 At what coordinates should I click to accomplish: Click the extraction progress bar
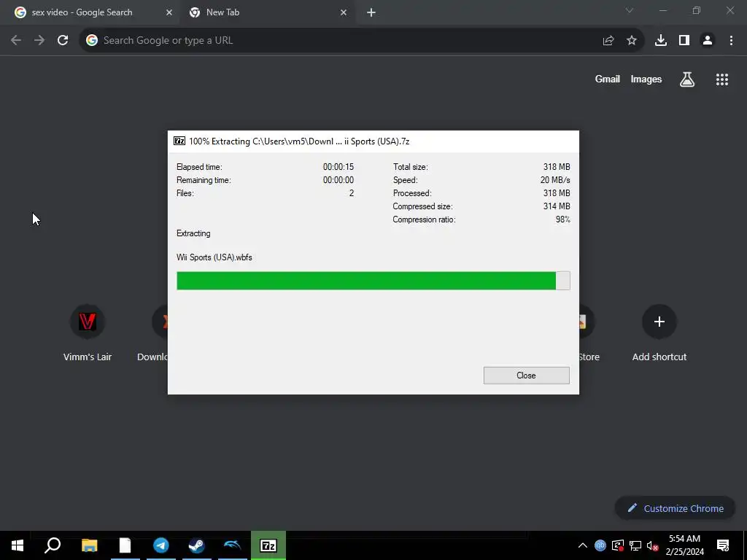(x=373, y=281)
